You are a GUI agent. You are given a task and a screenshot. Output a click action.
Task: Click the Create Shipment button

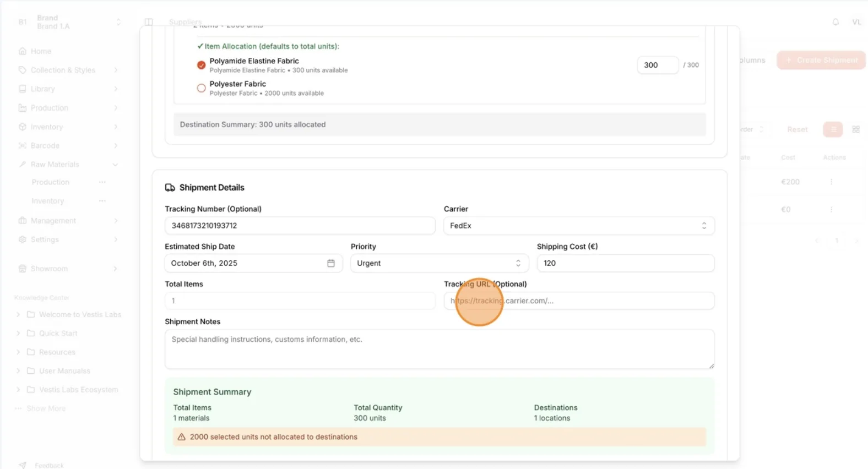coord(821,60)
